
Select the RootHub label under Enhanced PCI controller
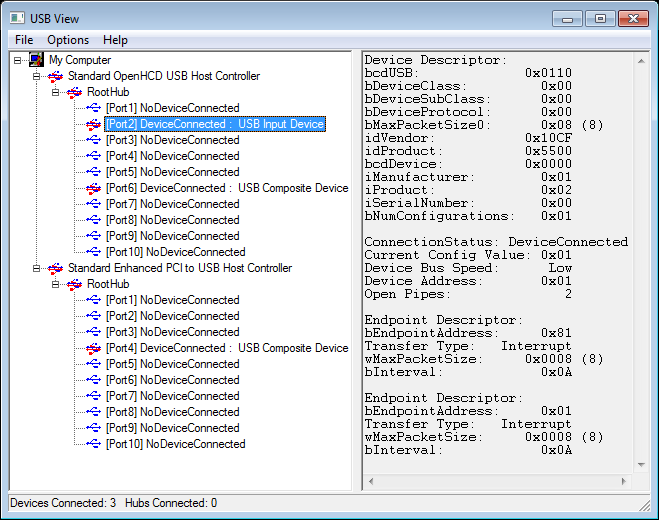click(108, 284)
